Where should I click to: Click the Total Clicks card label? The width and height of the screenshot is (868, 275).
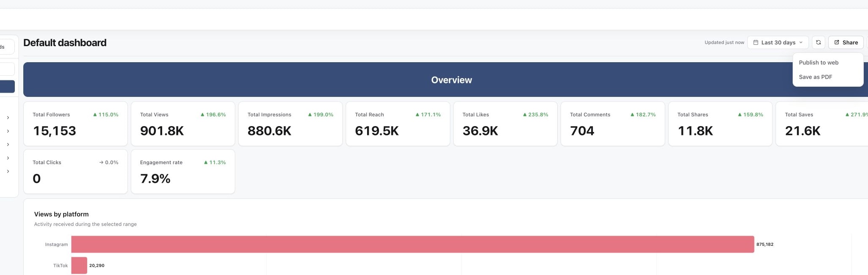(x=47, y=162)
